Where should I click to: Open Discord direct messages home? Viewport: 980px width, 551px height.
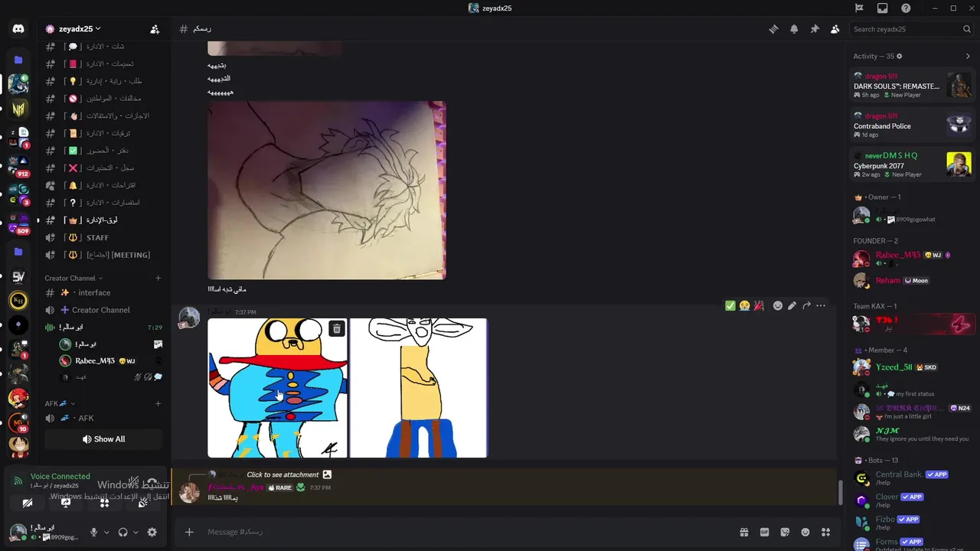pos(18,29)
